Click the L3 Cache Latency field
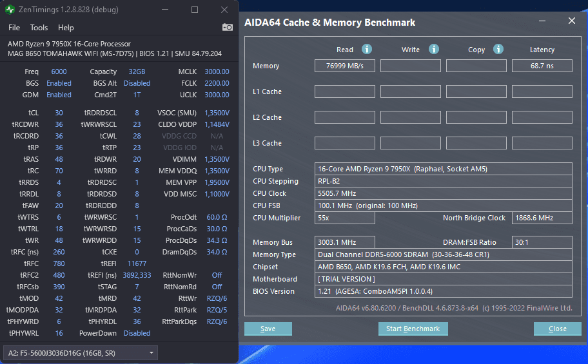This screenshot has height=364, width=588. [542, 143]
